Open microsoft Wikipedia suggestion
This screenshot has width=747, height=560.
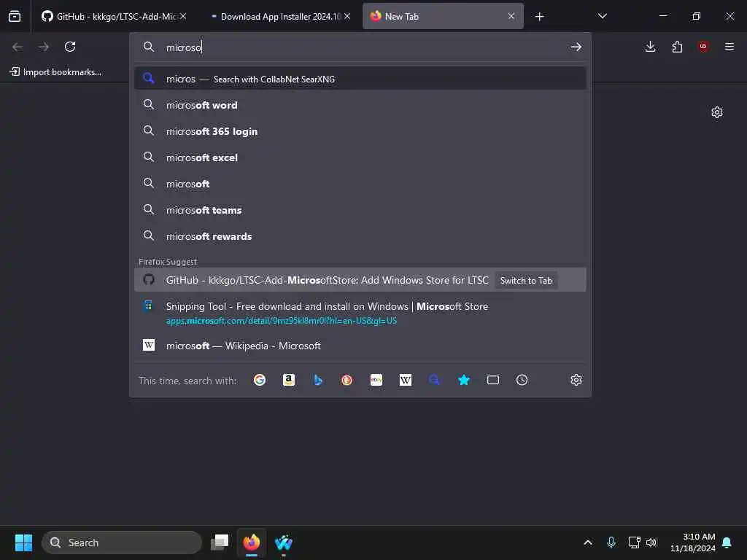(x=360, y=346)
